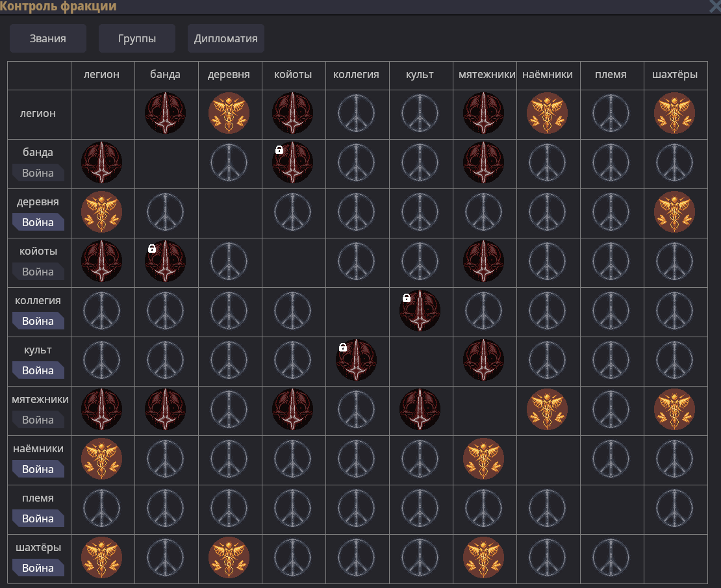
Task: Toggle the peace icon between племя and шахтёры
Action: (x=675, y=509)
